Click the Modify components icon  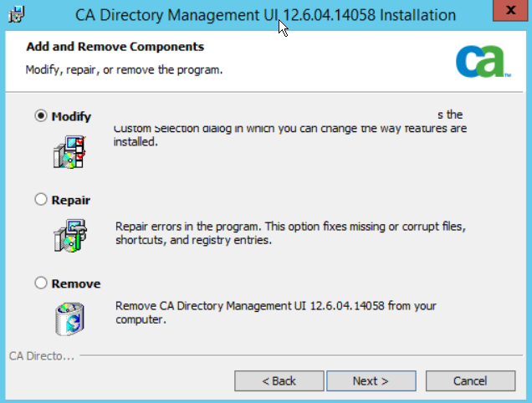pos(69,150)
